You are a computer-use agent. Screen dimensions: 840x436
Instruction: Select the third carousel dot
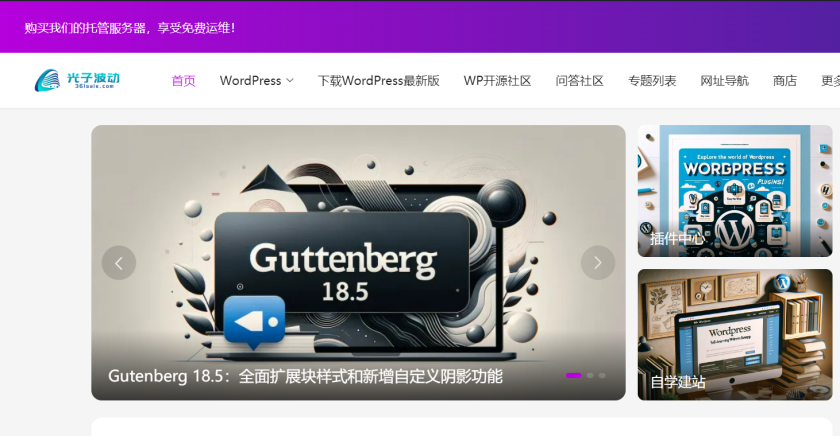tap(602, 375)
